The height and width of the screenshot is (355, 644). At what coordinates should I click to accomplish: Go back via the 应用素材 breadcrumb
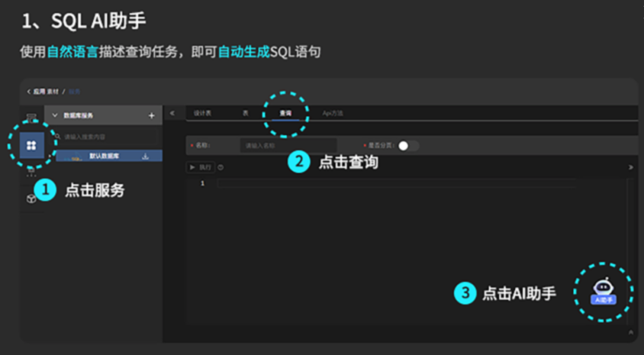point(42,92)
